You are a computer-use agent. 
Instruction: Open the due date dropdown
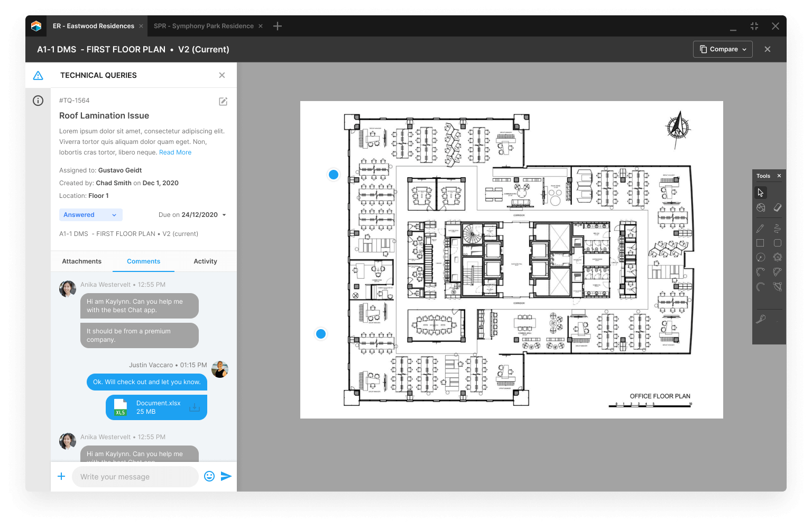[224, 215]
